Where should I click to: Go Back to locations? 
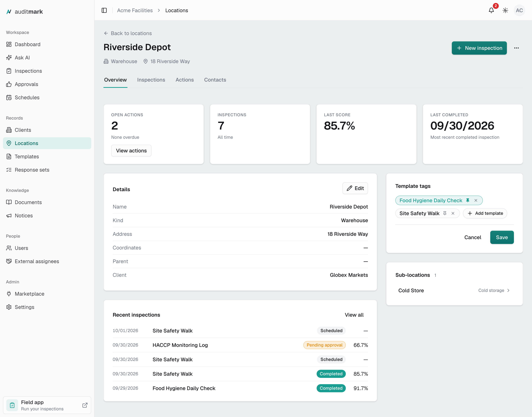click(x=128, y=33)
